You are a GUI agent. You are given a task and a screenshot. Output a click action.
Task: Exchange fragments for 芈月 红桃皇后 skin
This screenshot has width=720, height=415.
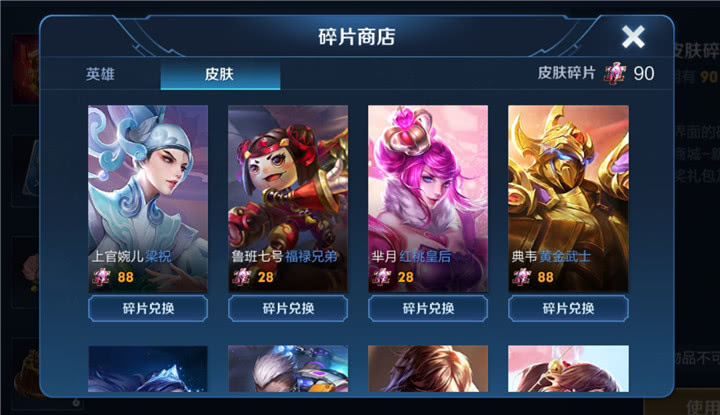tap(428, 308)
